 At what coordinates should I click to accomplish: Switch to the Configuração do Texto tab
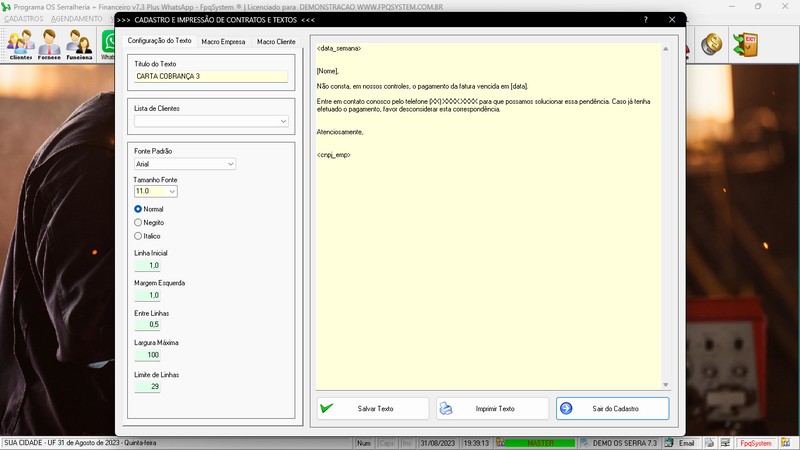pyautogui.click(x=159, y=40)
